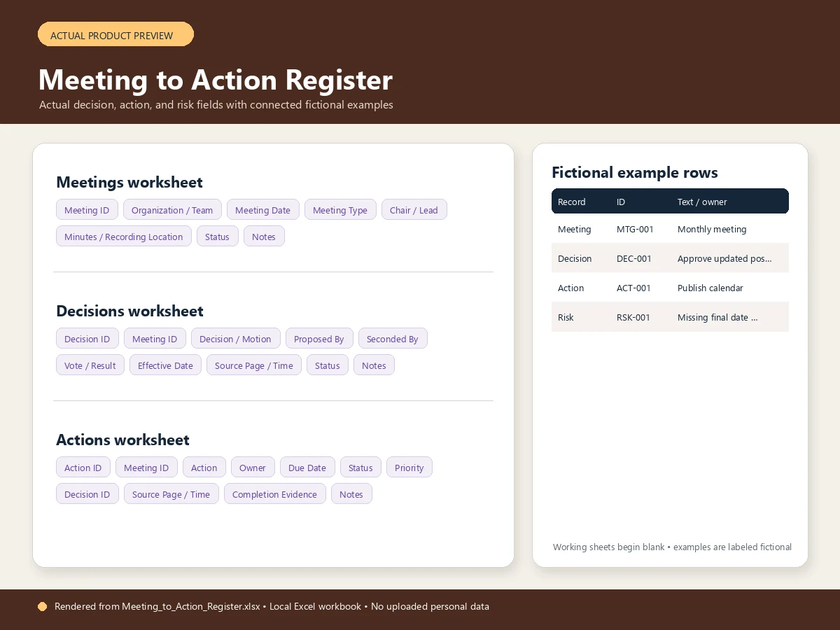Viewport: 840px width, 630px height.
Task: Click the Decision / Motion field chip
Action: pyautogui.click(x=235, y=339)
